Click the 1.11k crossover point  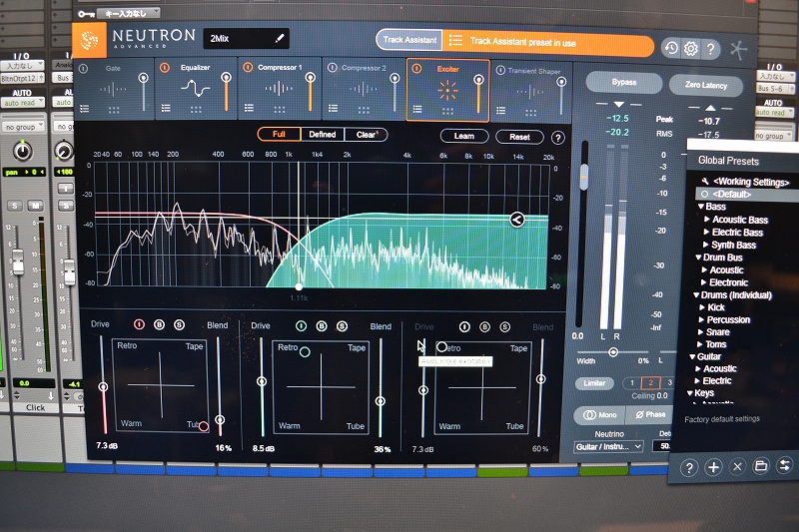299,286
